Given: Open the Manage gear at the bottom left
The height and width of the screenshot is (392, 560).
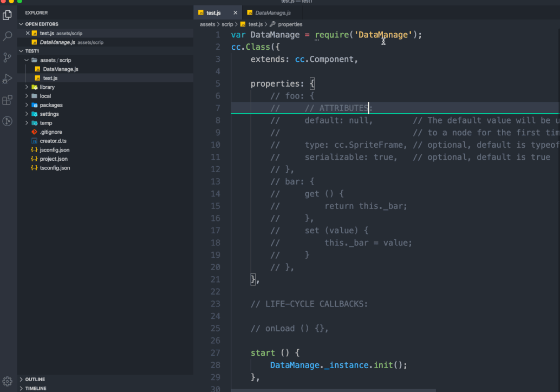Looking at the screenshot, I should pos(7,382).
